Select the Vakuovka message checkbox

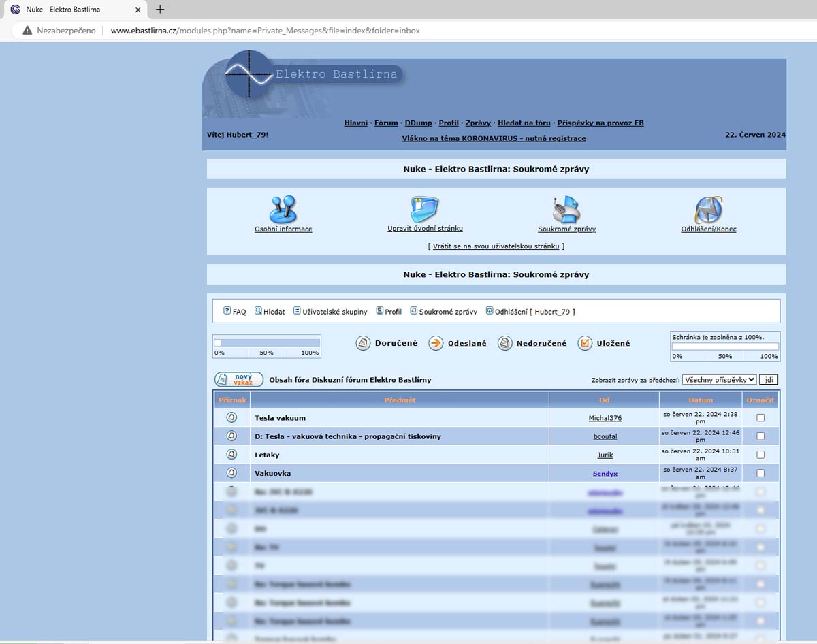point(760,473)
